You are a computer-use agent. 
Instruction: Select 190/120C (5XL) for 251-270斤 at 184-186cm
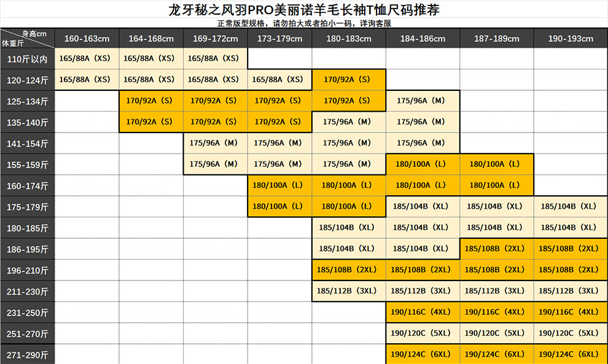[x=423, y=333]
